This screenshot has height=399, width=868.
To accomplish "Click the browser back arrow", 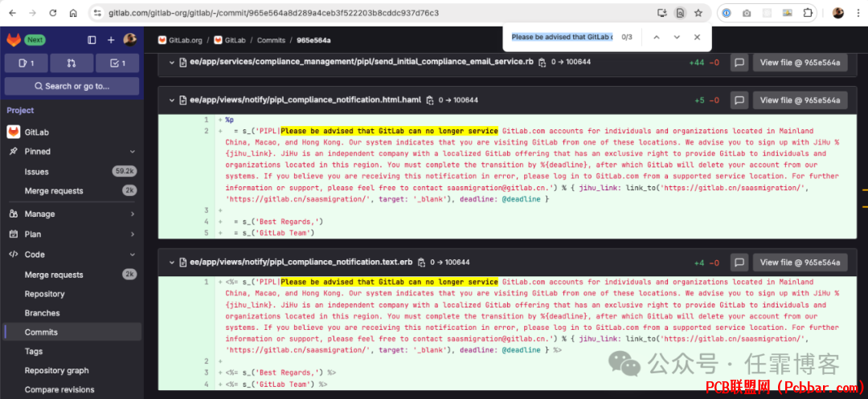I will click(x=12, y=13).
